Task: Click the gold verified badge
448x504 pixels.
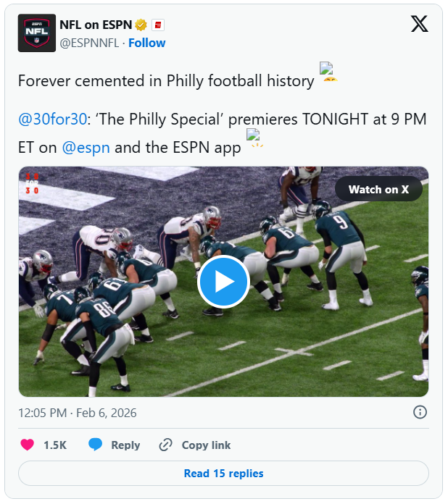Action: [x=141, y=25]
